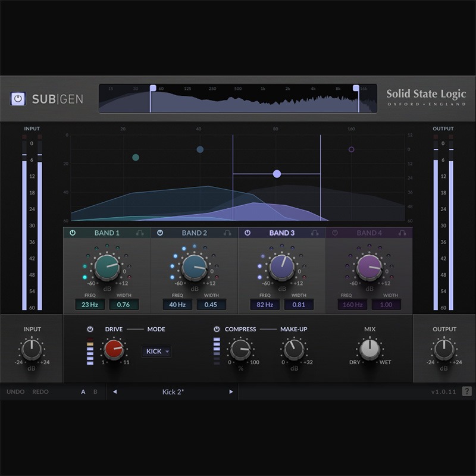476x476 pixels.
Task: Click Band 3 frequency field 82 Hz
Action: pyautogui.click(x=265, y=305)
